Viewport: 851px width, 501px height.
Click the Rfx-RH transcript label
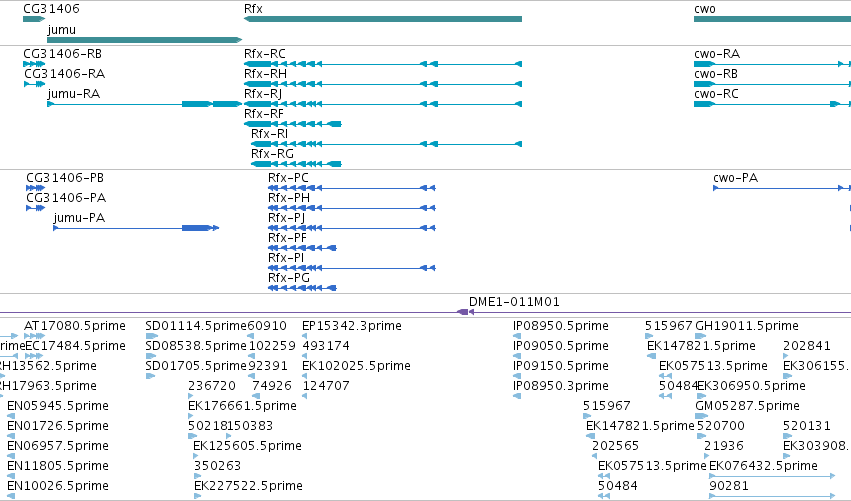point(265,74)
